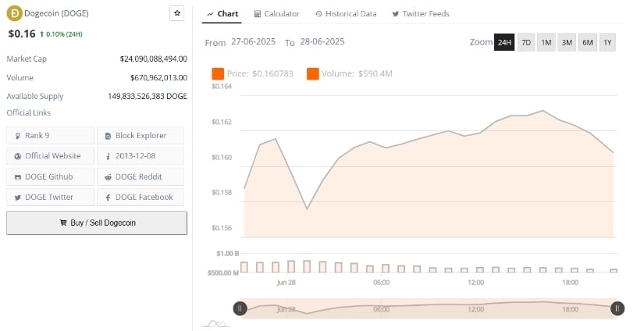Viewport: 644px width, 331px height.
Task: Select the 24H zoom range
Action: [x=504, y=42]
